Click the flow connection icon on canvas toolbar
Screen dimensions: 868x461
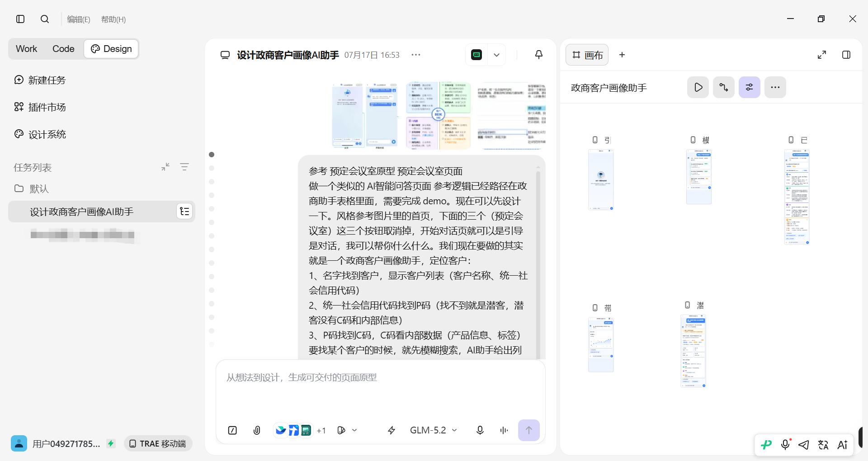(x=724, y=87)
